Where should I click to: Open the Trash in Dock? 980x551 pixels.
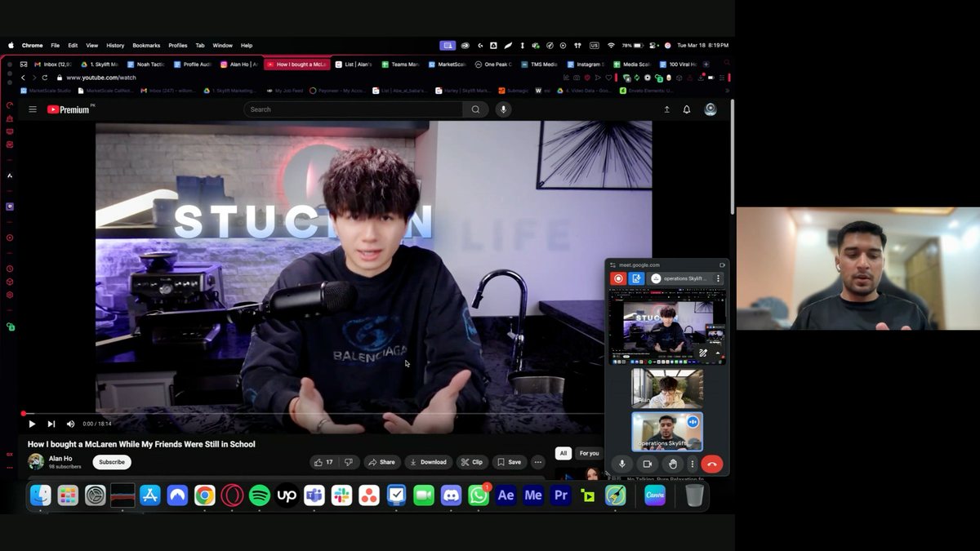click(694, 495)
